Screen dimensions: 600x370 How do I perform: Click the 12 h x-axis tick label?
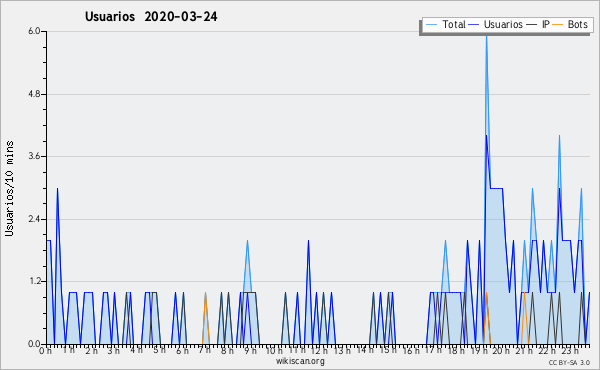coord(319,351)
